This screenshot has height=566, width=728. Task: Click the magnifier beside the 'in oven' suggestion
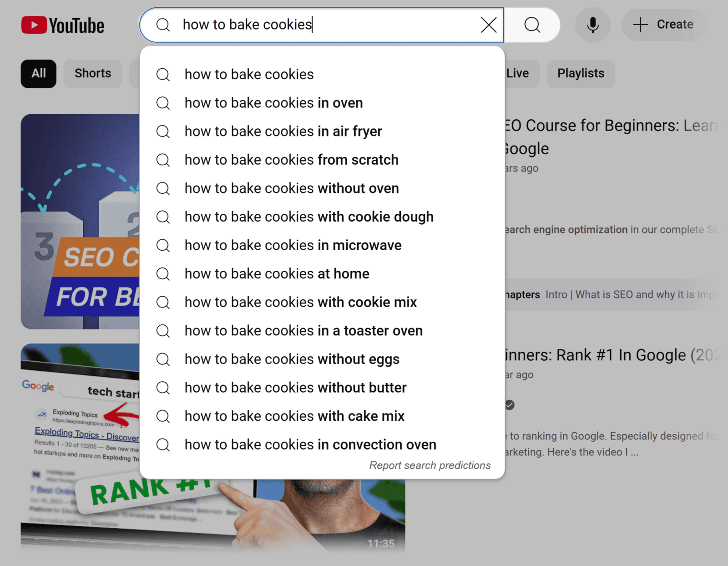click(x=163, y=103)
